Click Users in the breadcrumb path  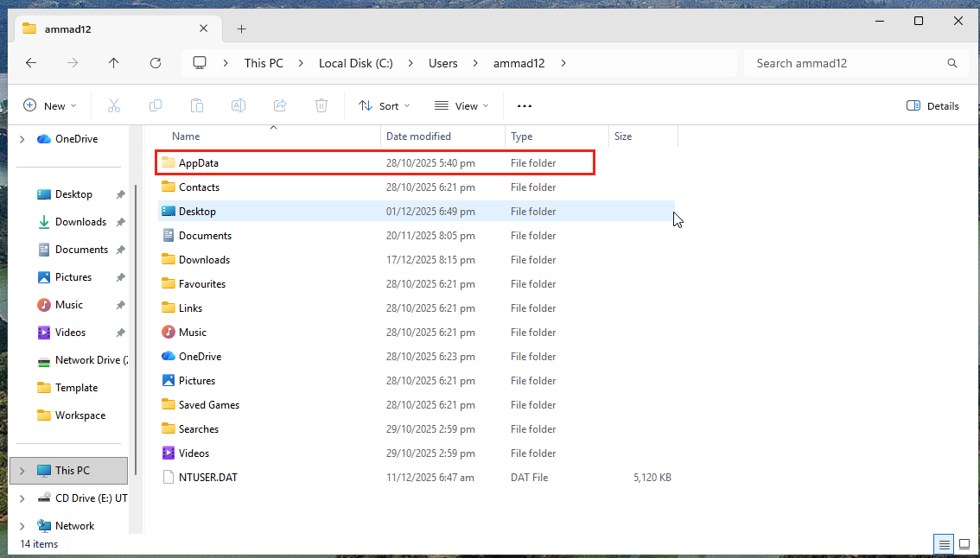(x=442, y=63)
